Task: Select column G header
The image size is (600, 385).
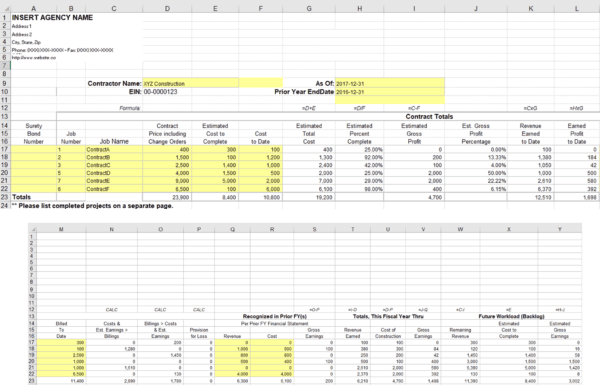Action: point(309,8)
